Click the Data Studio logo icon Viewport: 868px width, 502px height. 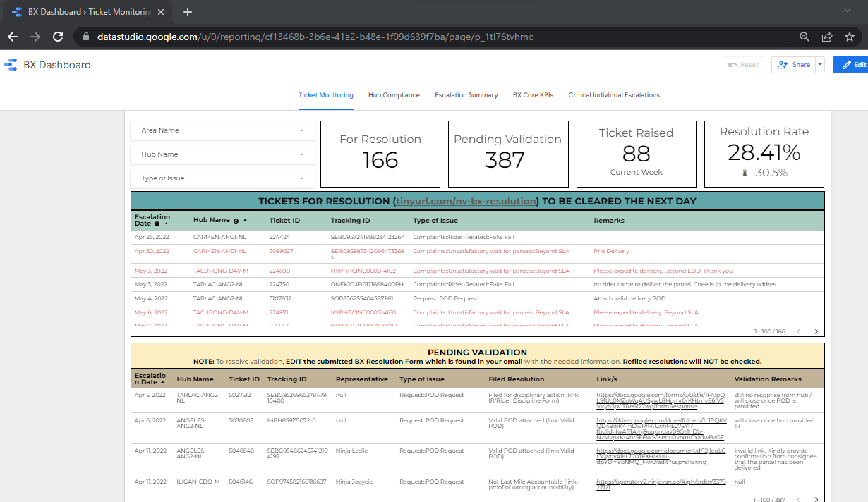coord(11,65)
